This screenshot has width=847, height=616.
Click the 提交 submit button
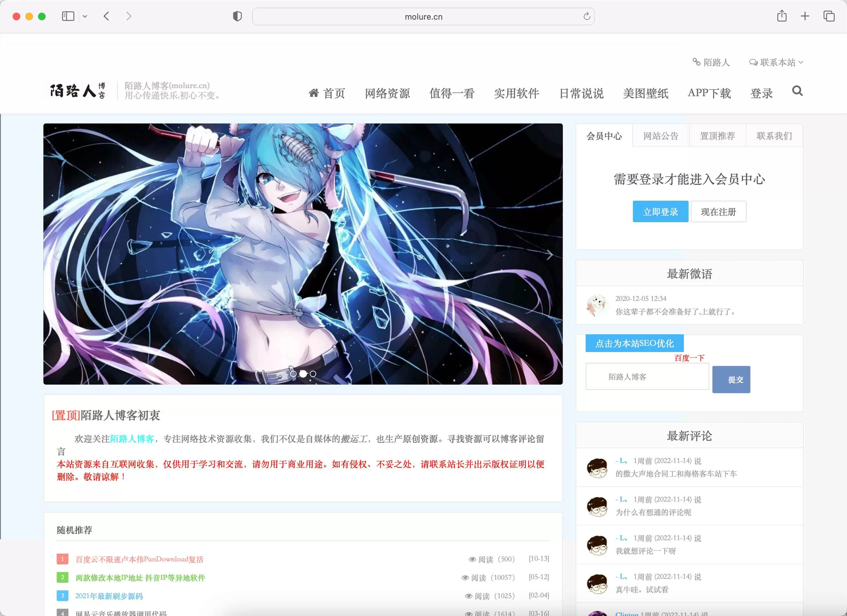pos(731,380)
